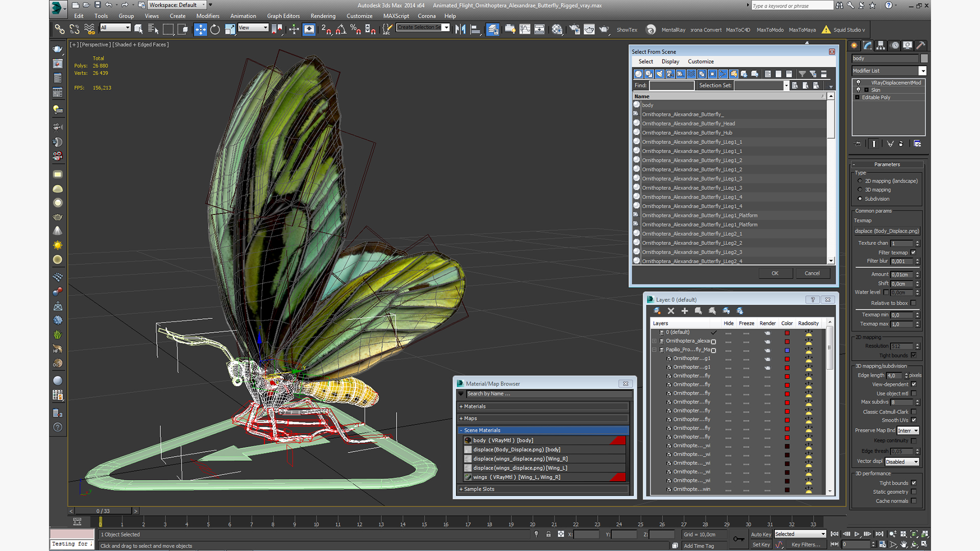Click OK in Select From Scene dialog
The width and height of the screenshot is (980, 551).
pos(775,273)
